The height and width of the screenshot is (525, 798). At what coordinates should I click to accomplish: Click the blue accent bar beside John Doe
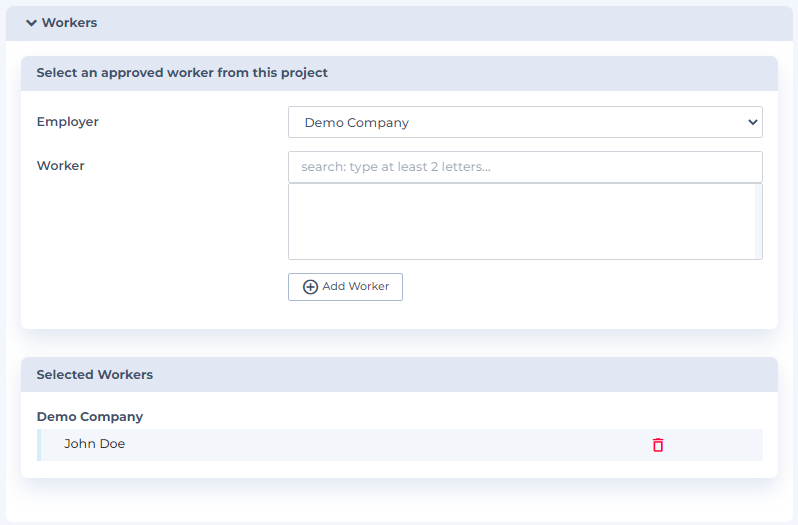pyautogui.click(x=39, y=445)
